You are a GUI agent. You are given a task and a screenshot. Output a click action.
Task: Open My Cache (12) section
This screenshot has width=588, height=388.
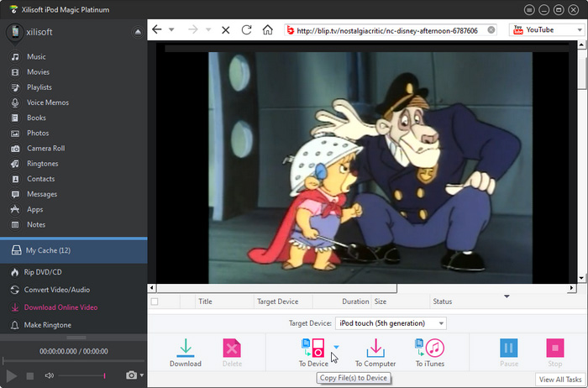(x=48, y=250)
